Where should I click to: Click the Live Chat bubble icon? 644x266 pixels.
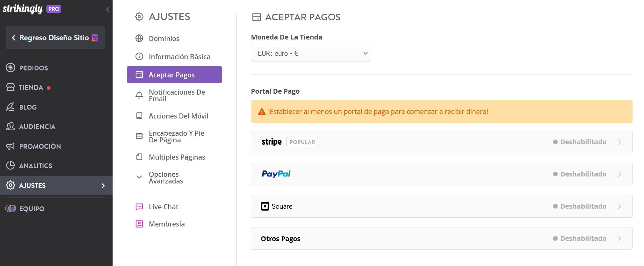click(139, 207)
